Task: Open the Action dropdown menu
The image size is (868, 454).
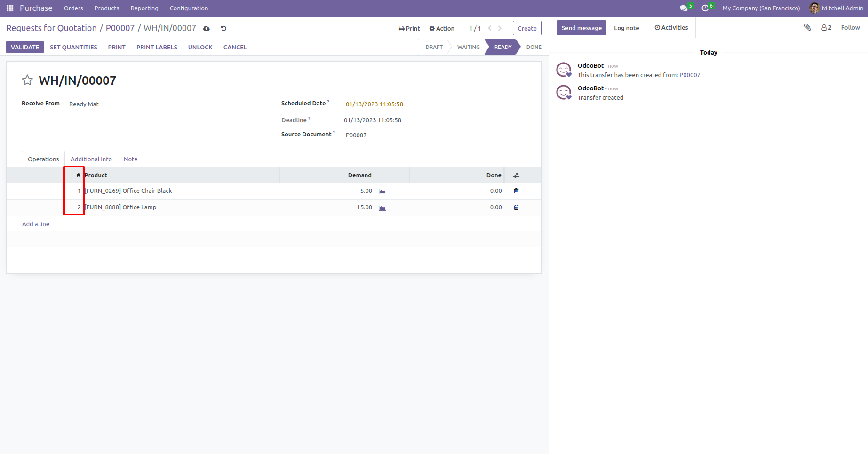Action: [442, 28]
